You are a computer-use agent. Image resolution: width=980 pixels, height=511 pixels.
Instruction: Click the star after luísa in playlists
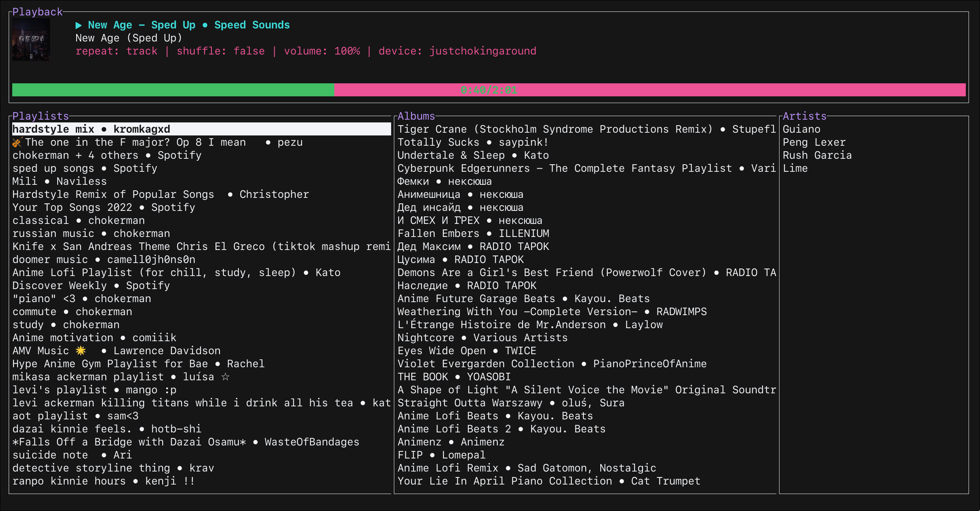coord(225,377)
